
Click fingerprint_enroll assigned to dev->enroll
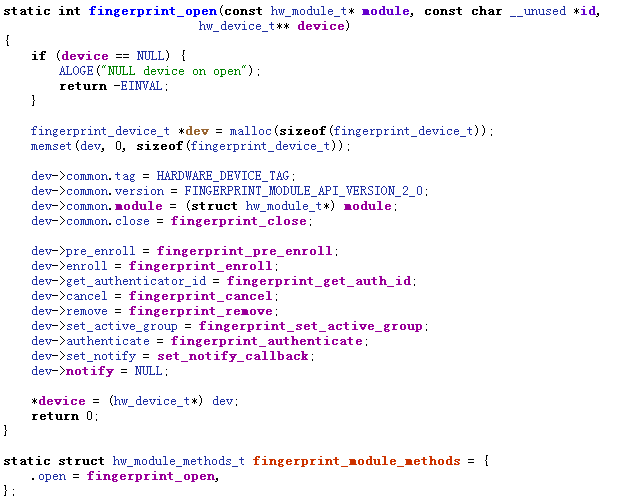pos(201,266)
